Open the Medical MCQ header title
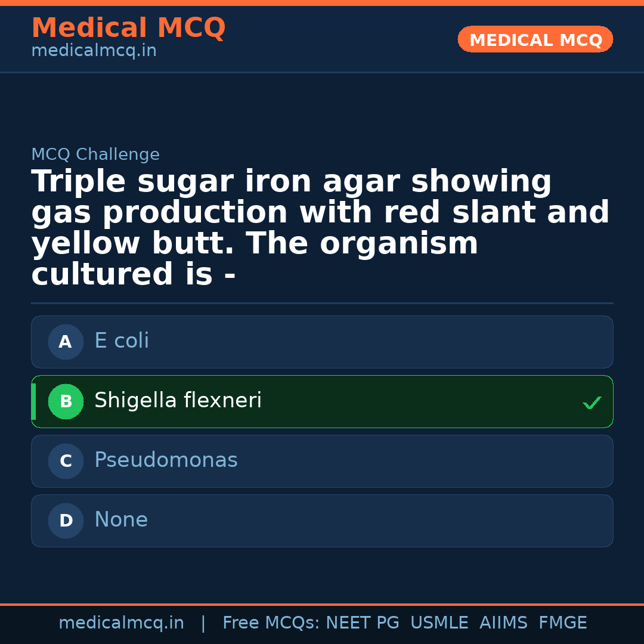Screen dimensions: 644x644 point(128,28)
